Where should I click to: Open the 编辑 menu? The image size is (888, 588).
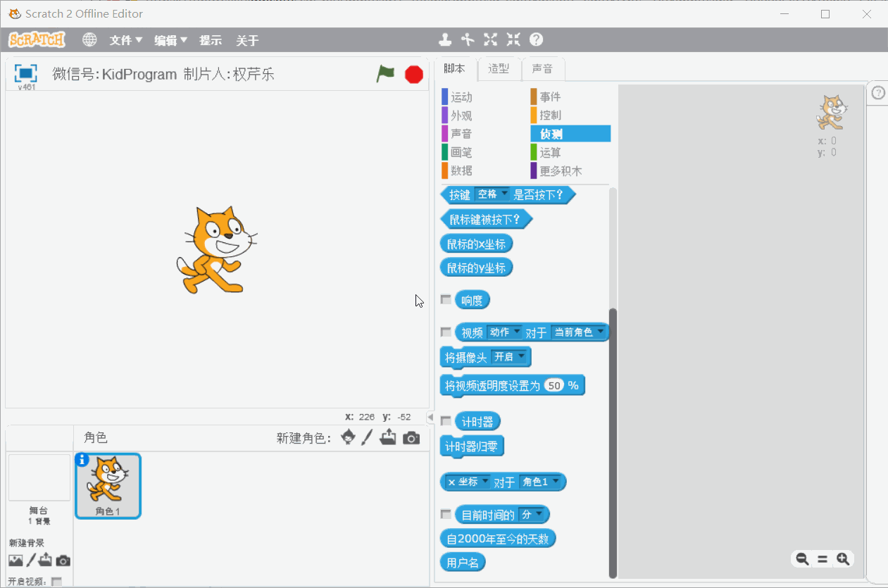pyautogui.click(x=171, y=40)
